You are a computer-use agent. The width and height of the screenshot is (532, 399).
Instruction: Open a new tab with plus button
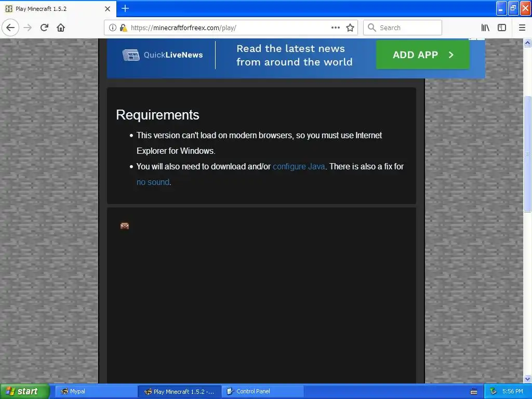[125, 8]
